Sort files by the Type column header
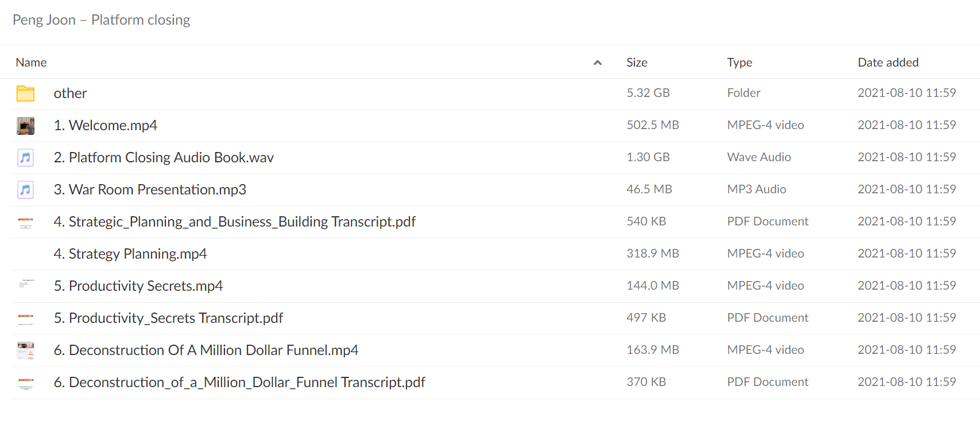This screenshot has width=980, height=429. click(739, 63)
